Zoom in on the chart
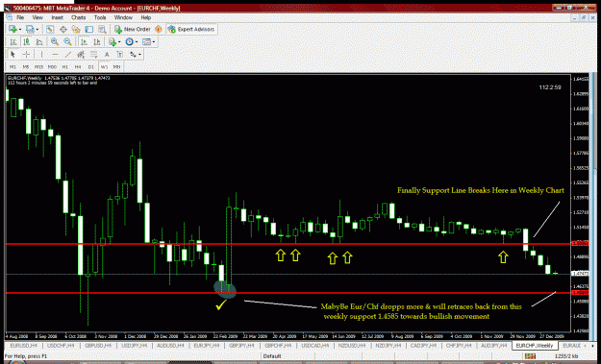The image size is (601, 364). click(x=55, y=41)
